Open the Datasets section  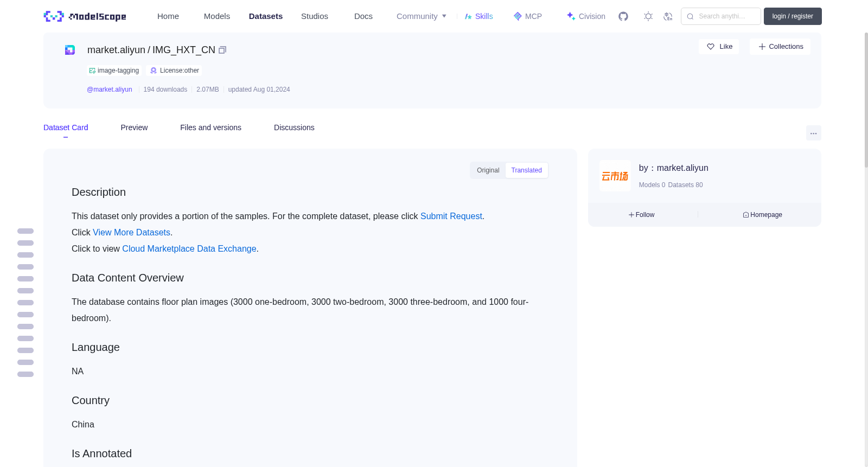coord(266,16)
